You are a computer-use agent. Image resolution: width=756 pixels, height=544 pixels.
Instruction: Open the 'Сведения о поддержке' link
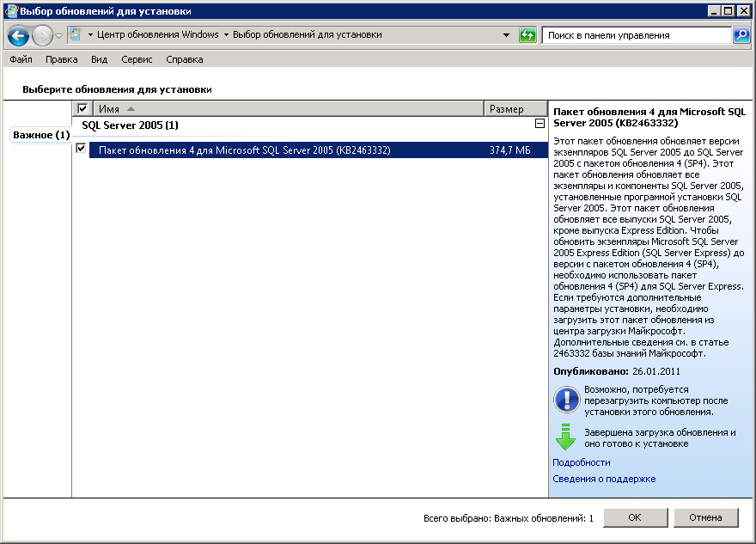[604, 479]
